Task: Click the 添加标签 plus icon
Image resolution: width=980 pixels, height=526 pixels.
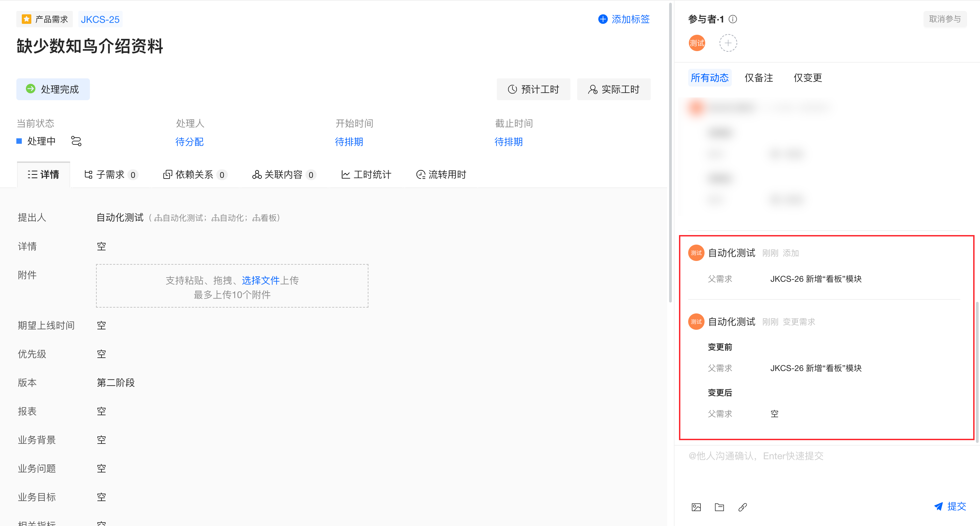Action: (x=603, y=19)
